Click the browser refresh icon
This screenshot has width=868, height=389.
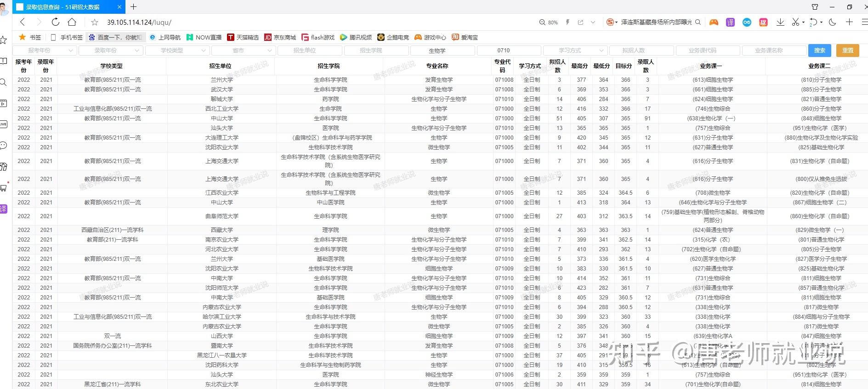[x=56, y=22]
